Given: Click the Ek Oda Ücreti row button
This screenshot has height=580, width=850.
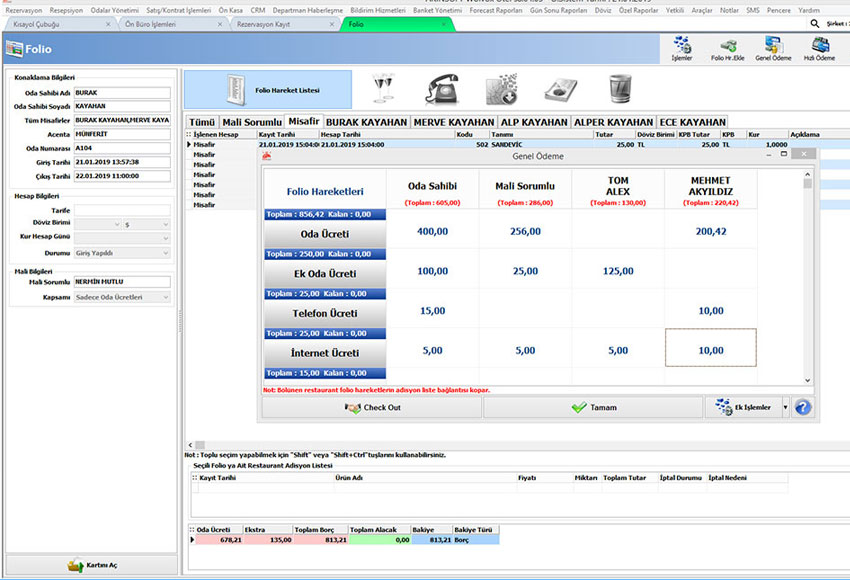Looking at the screenshot, I should tap(325, 274).
